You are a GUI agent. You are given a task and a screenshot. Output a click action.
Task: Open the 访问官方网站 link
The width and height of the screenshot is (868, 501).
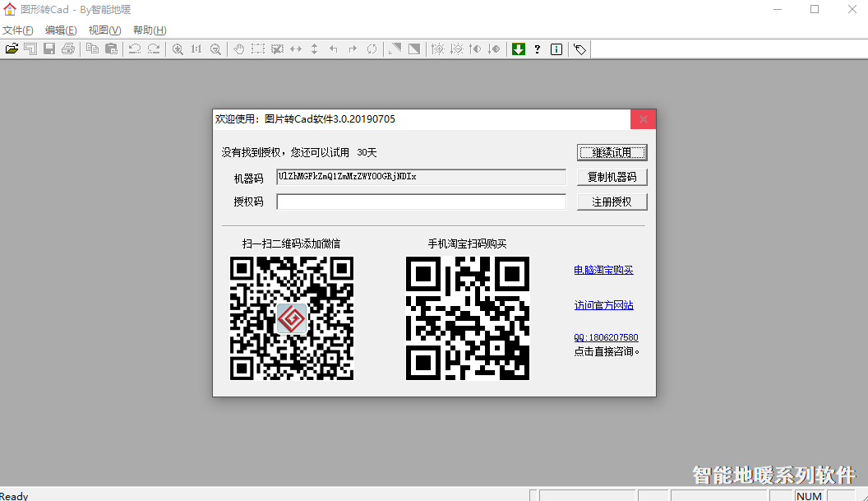(x=603, y=305)
